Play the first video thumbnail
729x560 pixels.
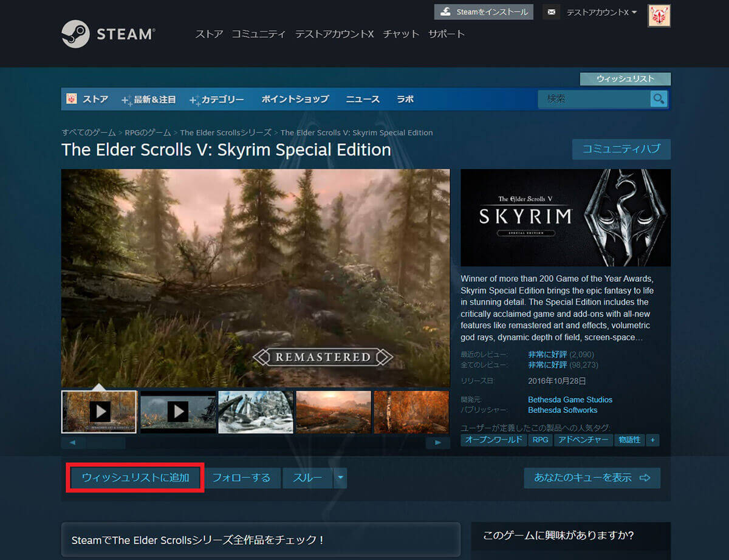[99, 411]
